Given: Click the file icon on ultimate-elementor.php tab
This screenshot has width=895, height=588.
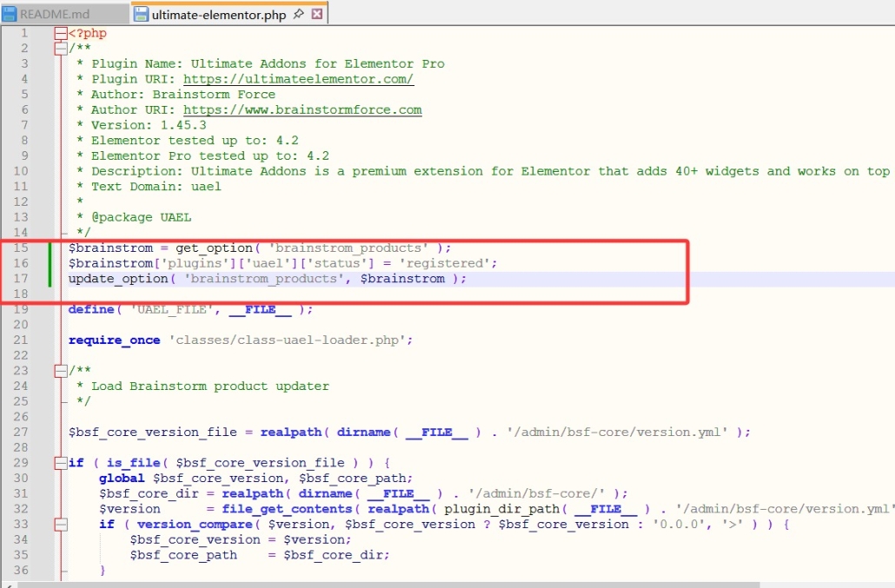Looking at the screenshot, I should click(141, 14).
